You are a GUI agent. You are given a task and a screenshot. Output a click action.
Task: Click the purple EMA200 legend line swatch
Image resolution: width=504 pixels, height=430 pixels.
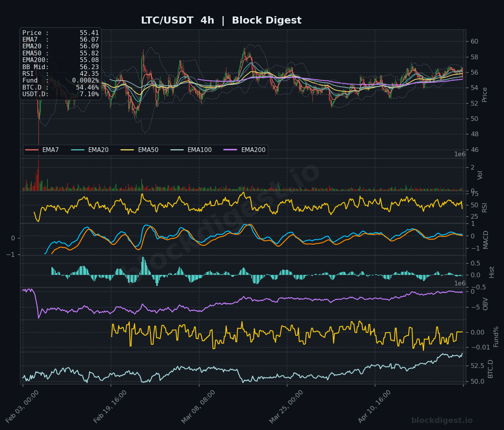tap(231, 150)
